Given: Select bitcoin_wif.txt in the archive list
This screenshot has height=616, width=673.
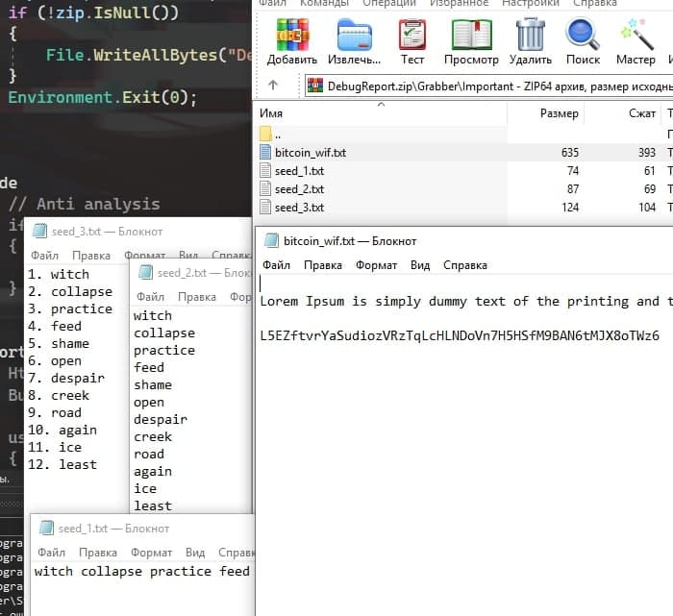Looking at the screenshot, I should pos(310,153).
